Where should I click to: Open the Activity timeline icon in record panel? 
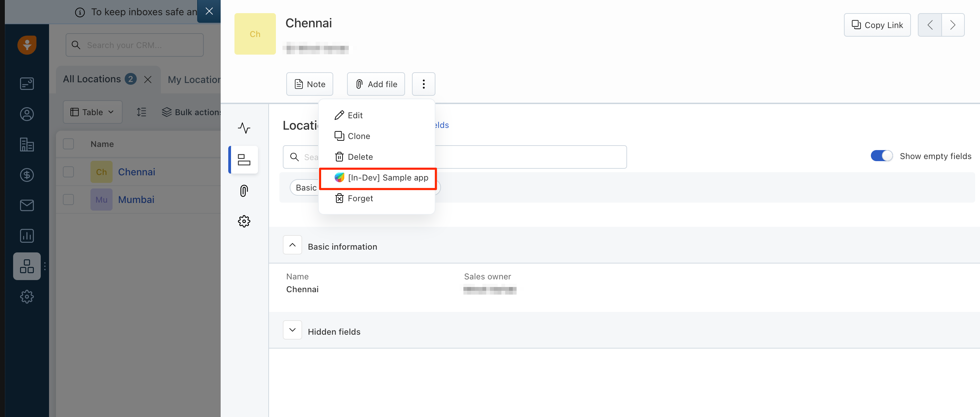coord(244,128)
